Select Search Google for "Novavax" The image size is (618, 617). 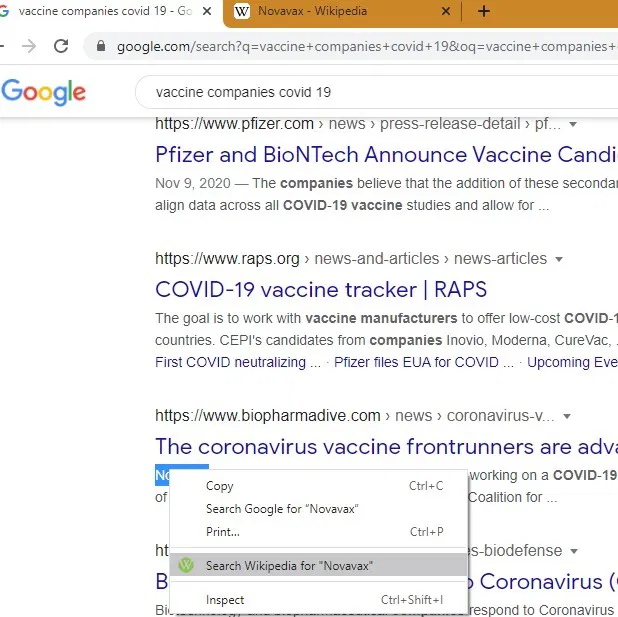click(x=318, y=509)
